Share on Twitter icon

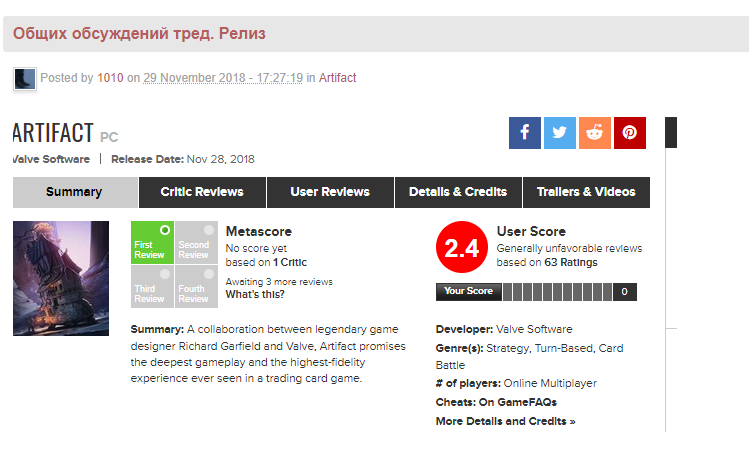(x=560, y=133)
